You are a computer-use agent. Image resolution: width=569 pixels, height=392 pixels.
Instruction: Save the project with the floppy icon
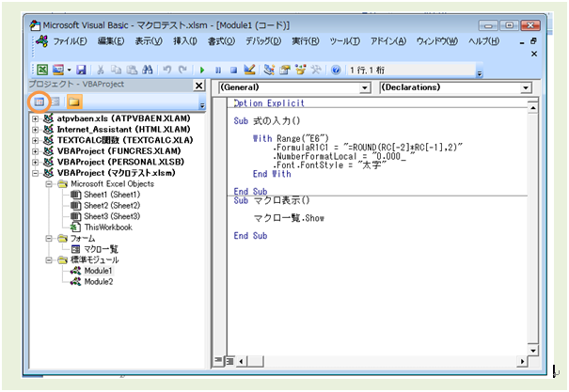tap(81, 70)
